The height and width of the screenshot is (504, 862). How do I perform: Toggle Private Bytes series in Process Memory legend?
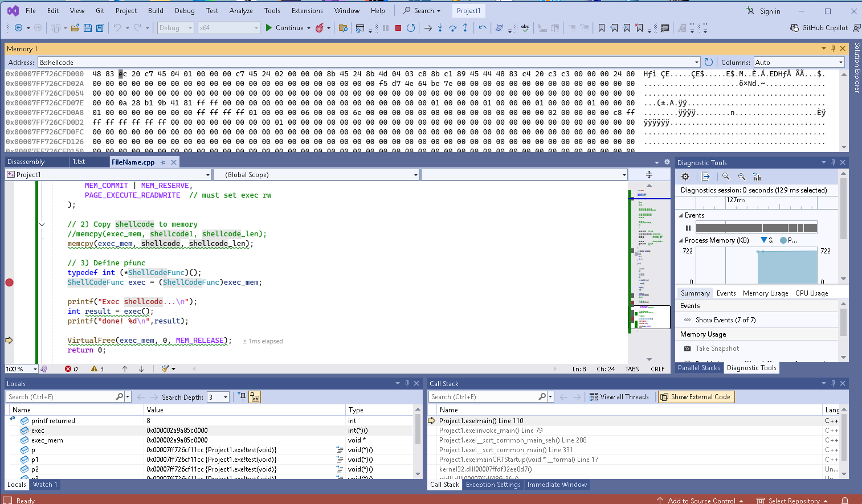(x=789, y=240)
